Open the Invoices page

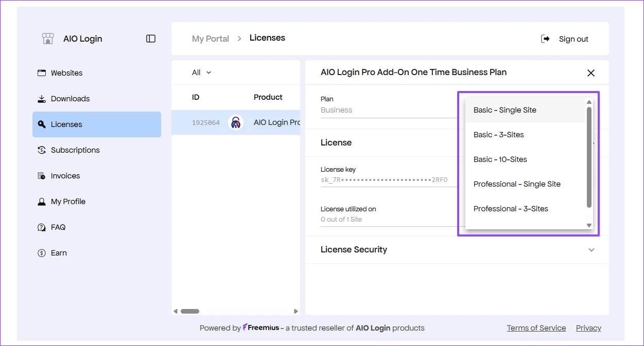pyautogui.click(x=97, y=176)
